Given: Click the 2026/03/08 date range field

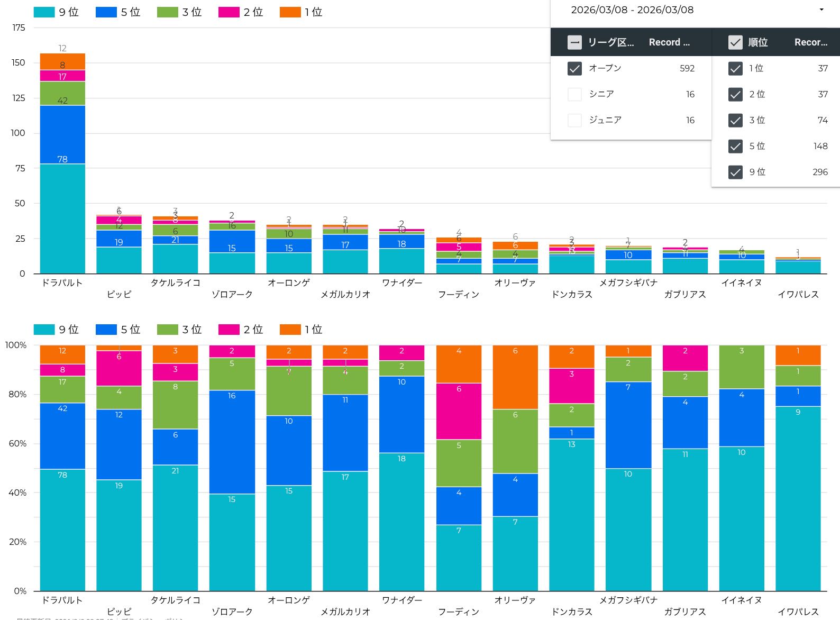Looking at the screenshot, I should pos(632,10).
